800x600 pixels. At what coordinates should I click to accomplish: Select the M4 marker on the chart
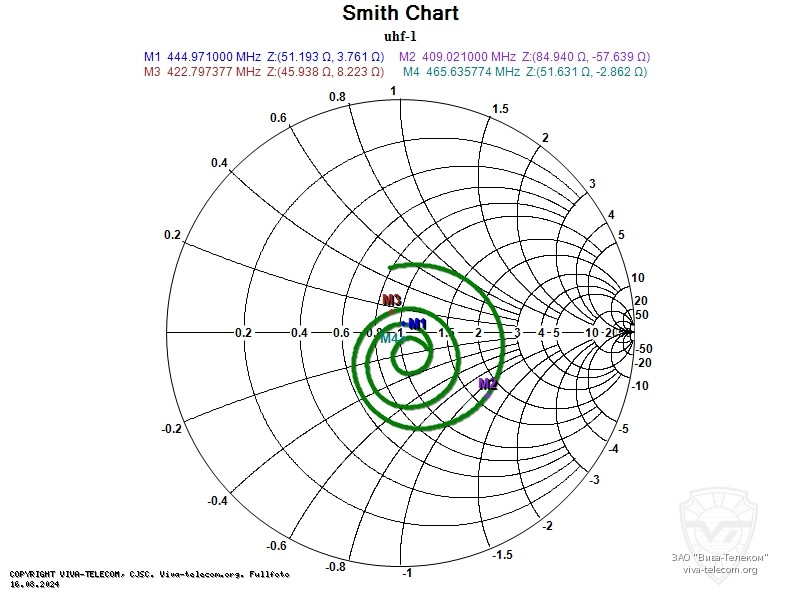coord(390,339)
